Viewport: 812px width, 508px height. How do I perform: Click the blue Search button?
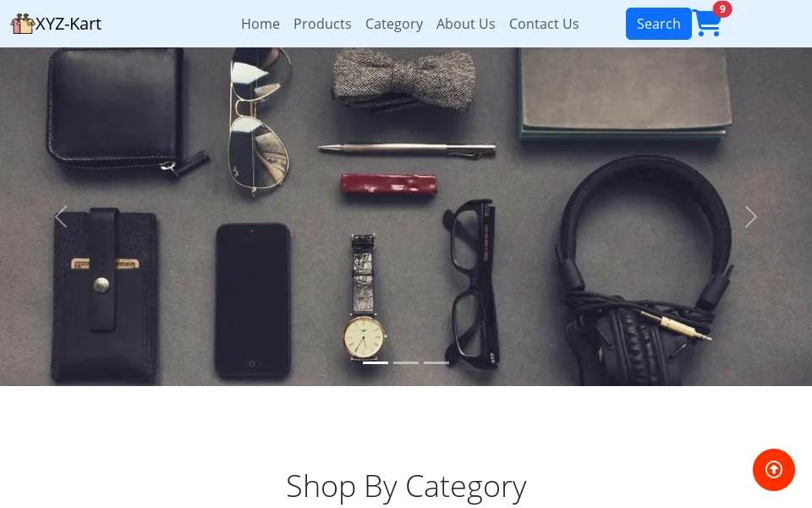tap(659, 24)
